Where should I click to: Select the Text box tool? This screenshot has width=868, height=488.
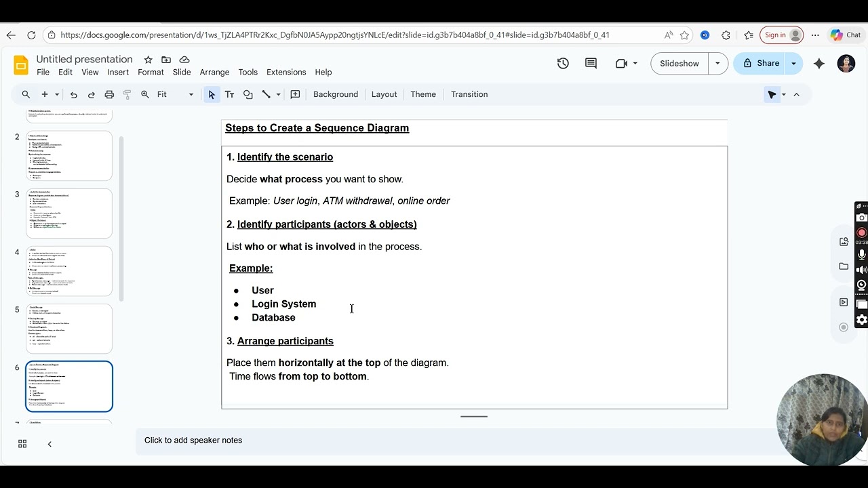coord(229,94)
